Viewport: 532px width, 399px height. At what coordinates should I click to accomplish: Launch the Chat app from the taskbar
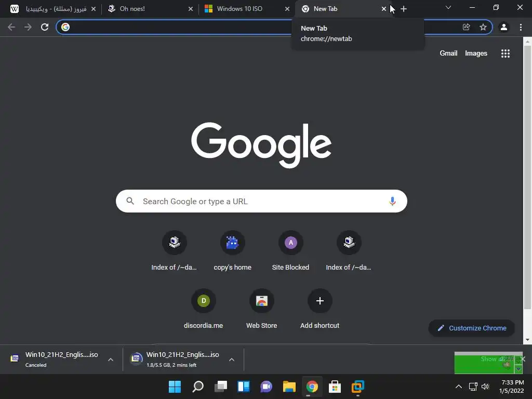pos(267,387)
